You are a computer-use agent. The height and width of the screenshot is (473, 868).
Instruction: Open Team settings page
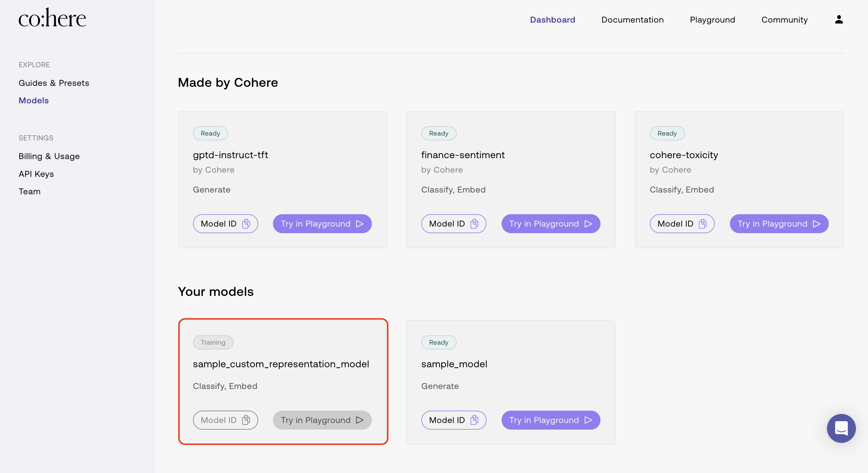pos(30,191)
